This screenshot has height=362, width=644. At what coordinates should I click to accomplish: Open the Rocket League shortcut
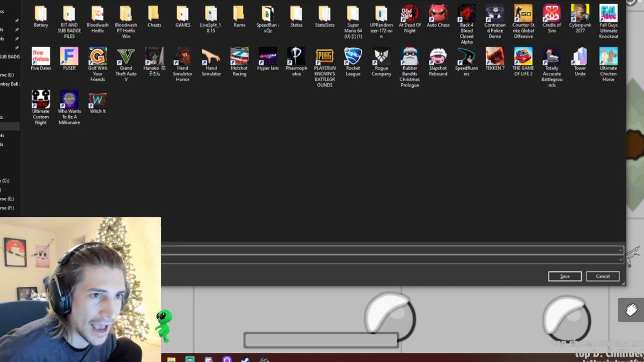pos(353,57)
